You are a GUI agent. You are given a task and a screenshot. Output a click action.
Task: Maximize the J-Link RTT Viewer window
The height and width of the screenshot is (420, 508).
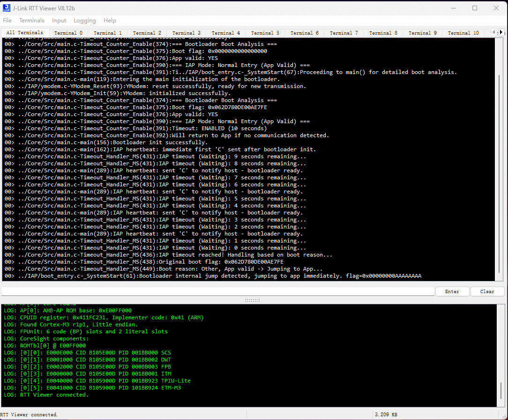pos(475,8)
